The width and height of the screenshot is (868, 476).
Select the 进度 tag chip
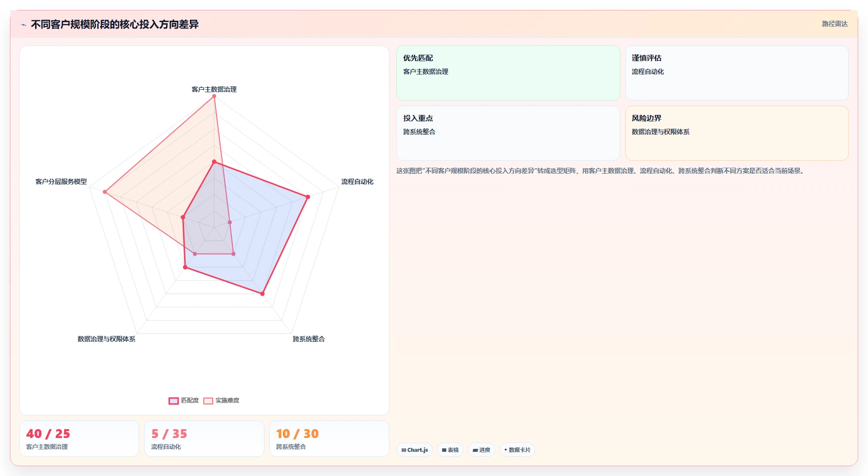pyautogui.click(x=481, y=450)
